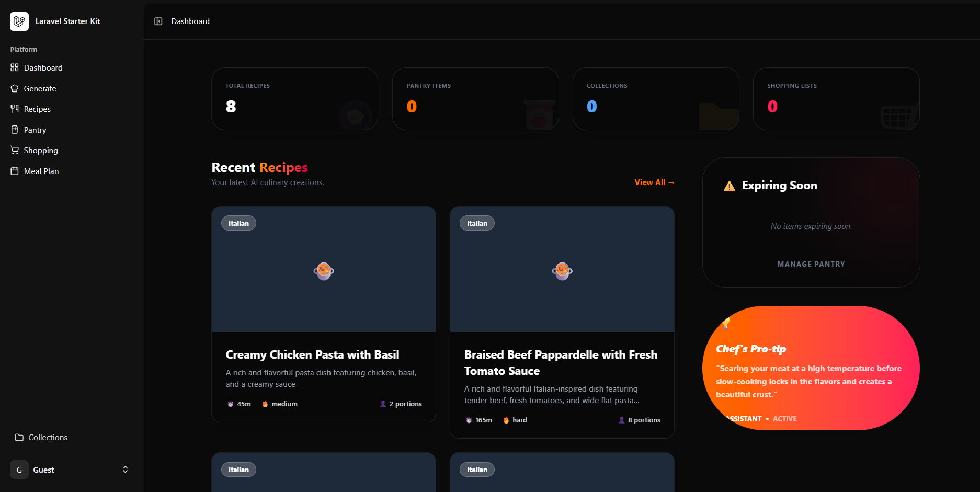Select Recipes in the sidebar menu
The width and height of the screenshot is (980, 492).
37,109
